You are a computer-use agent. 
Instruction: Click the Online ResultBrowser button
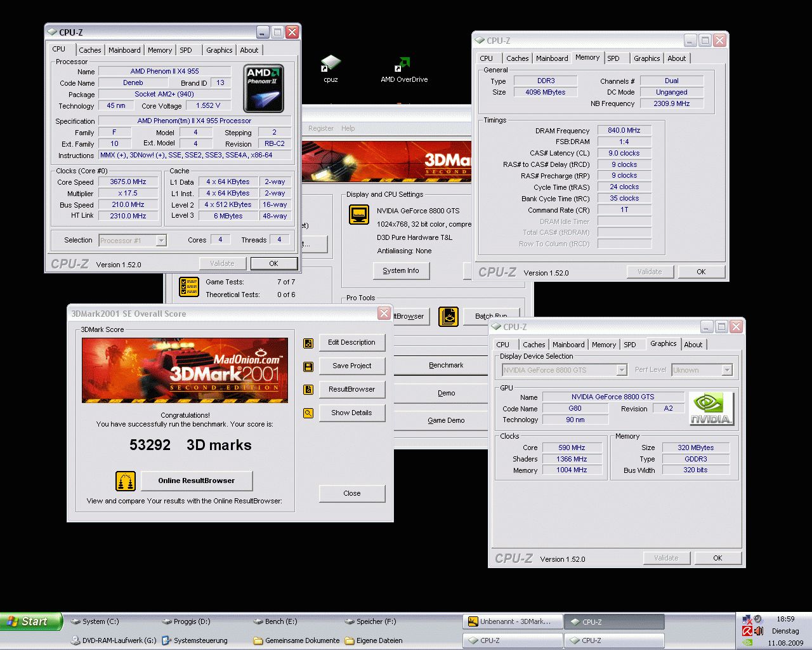(197, 481)
